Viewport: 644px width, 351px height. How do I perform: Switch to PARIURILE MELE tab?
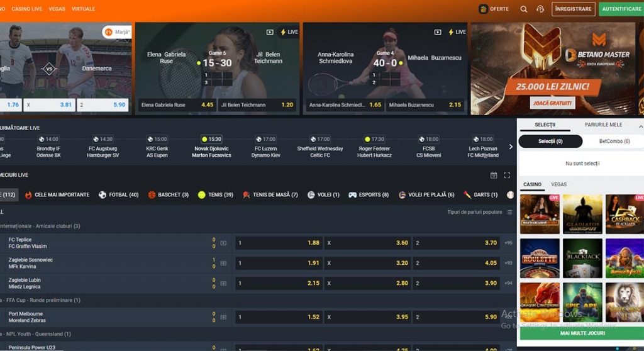603,125
